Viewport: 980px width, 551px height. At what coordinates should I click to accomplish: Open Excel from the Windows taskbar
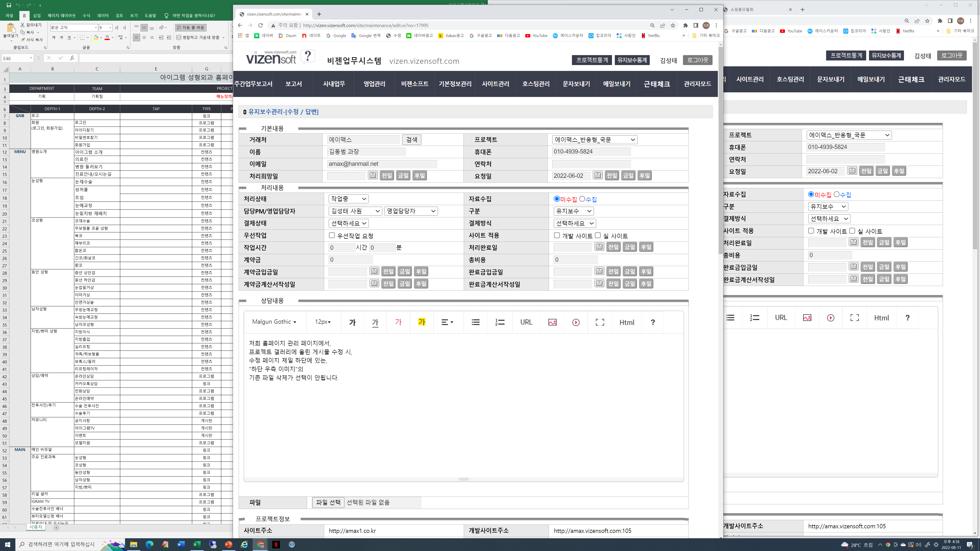click(197, 545)
